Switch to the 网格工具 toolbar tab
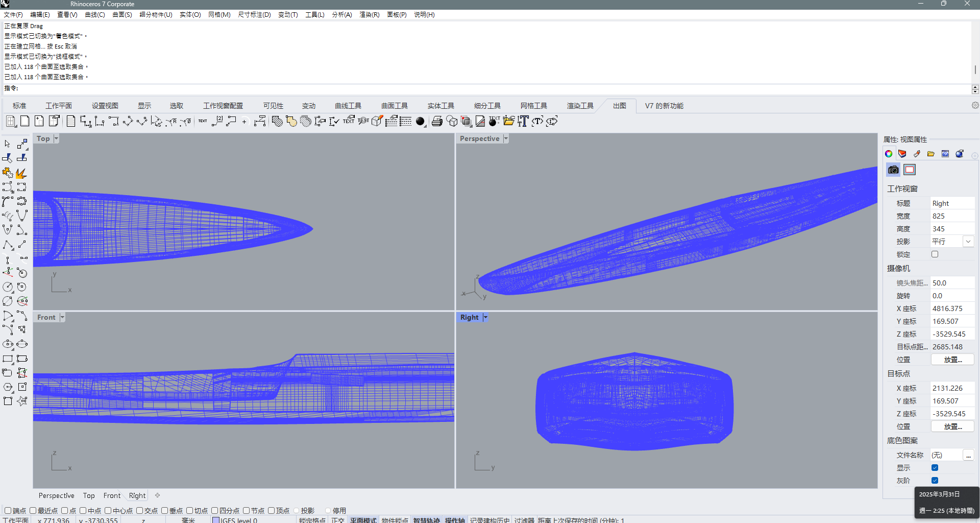The image size is (980, 523). click(533, 106)
